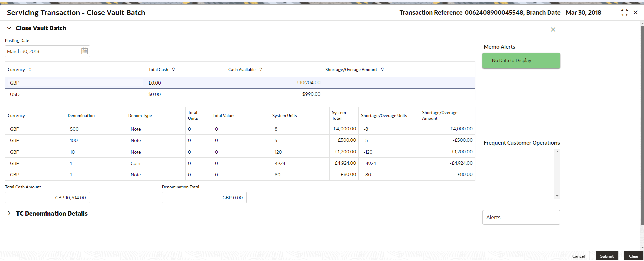This screenshot has height=261, width=644.
Task: Click the Posting Date input field
Action: 42,51
